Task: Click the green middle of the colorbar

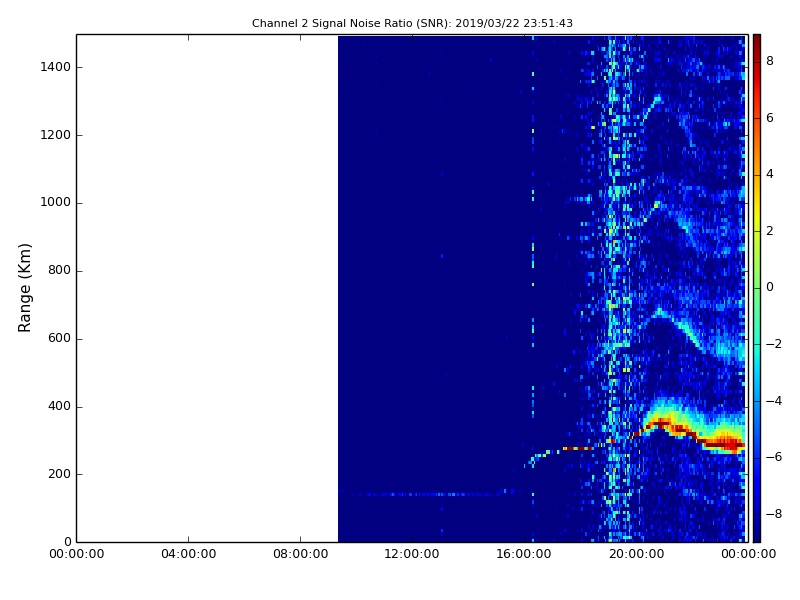Action: (x=757, y=288)
